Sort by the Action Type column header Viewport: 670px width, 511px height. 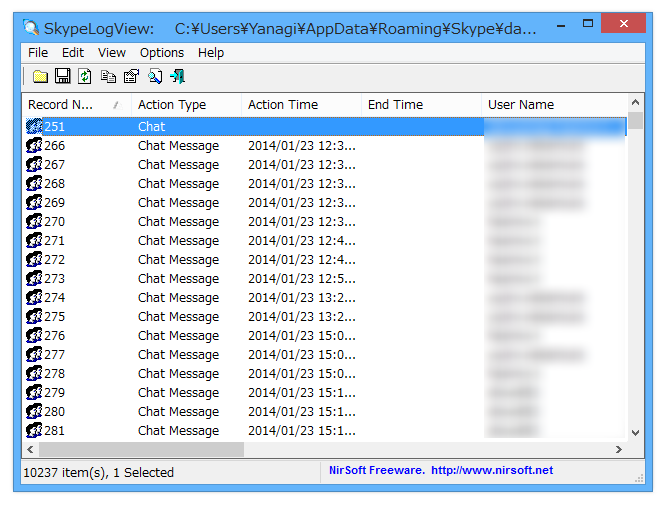coord(186,105)
